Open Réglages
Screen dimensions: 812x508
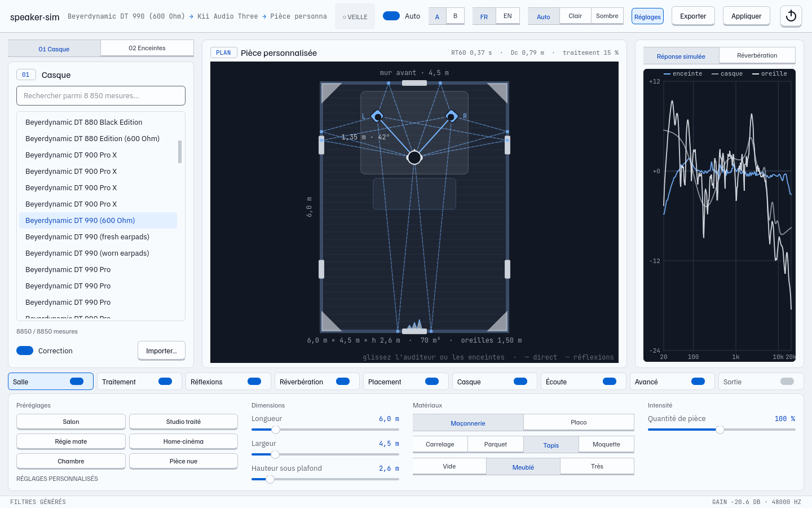click(x=647, y=16)
